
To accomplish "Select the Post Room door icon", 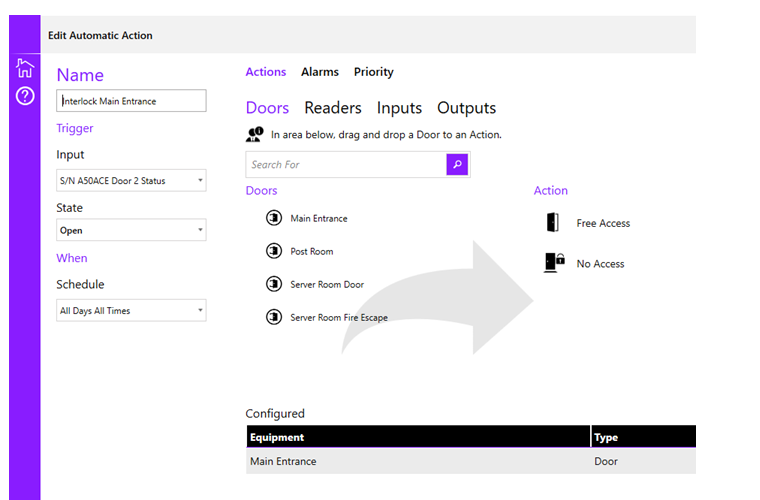I will point(273,251).
